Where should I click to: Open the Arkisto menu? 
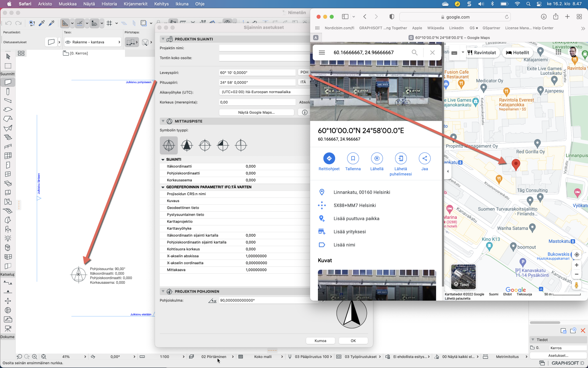click(45, 4)
